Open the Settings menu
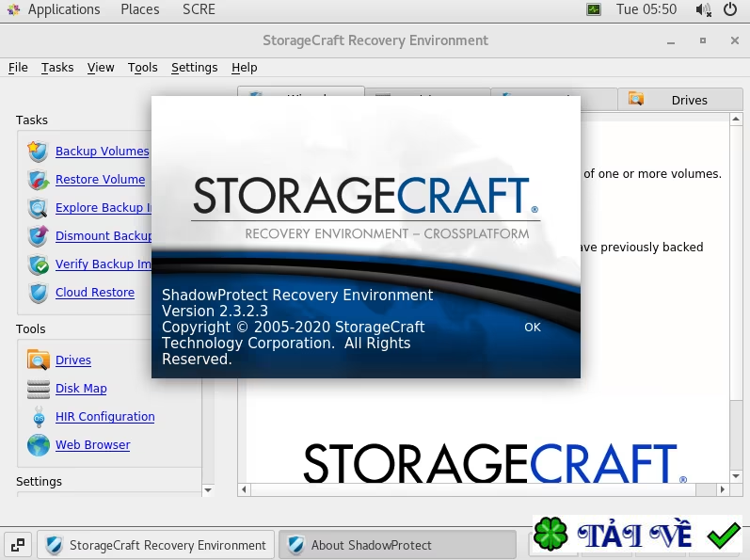This screenshot has height=560, width=750. pos(194,68)
